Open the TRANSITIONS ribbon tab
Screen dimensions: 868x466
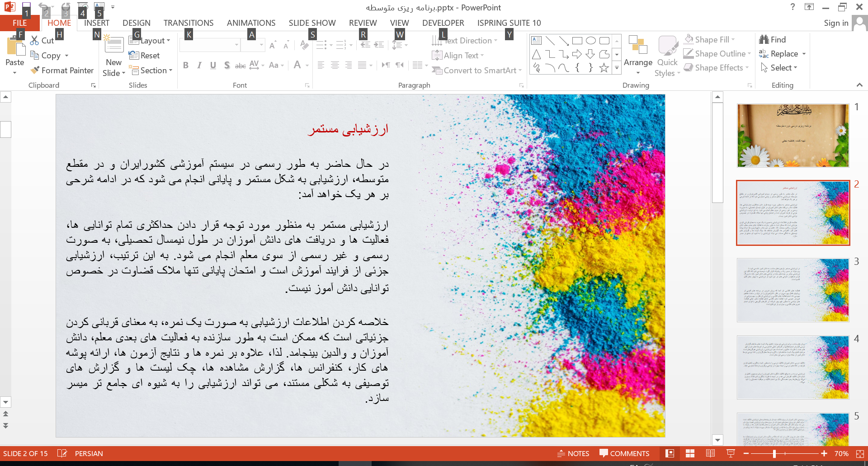189,23
